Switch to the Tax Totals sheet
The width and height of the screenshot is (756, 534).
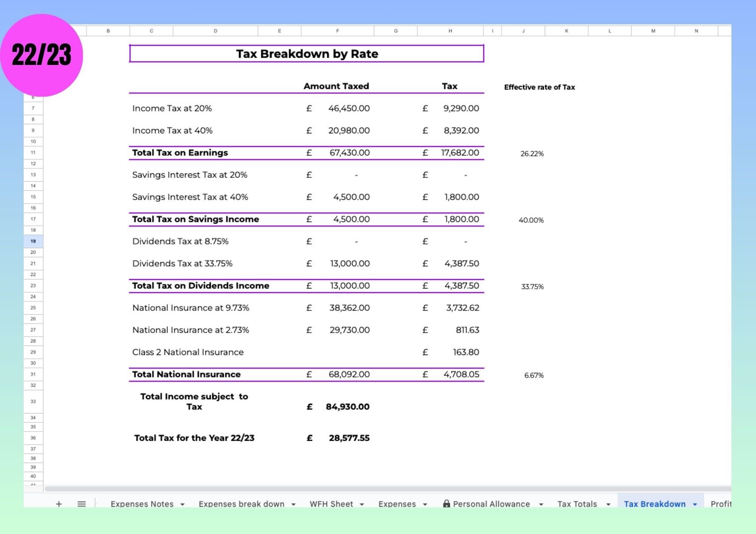[577, 504]
